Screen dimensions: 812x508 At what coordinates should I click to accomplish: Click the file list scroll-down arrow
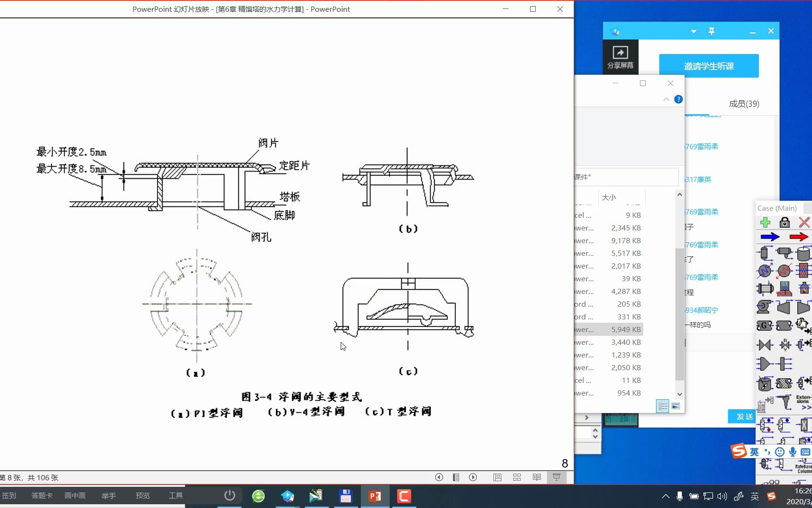coord(679,394)
